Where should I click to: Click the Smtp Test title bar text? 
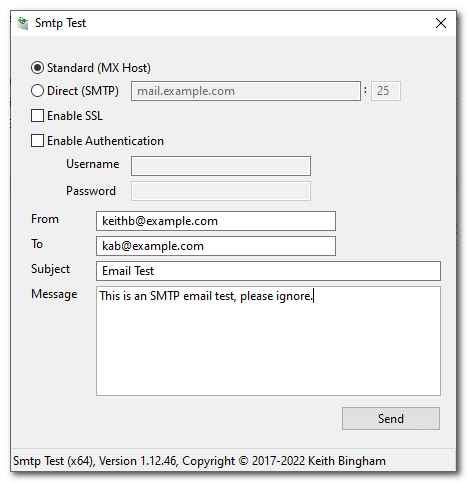[x=60, y=23]
